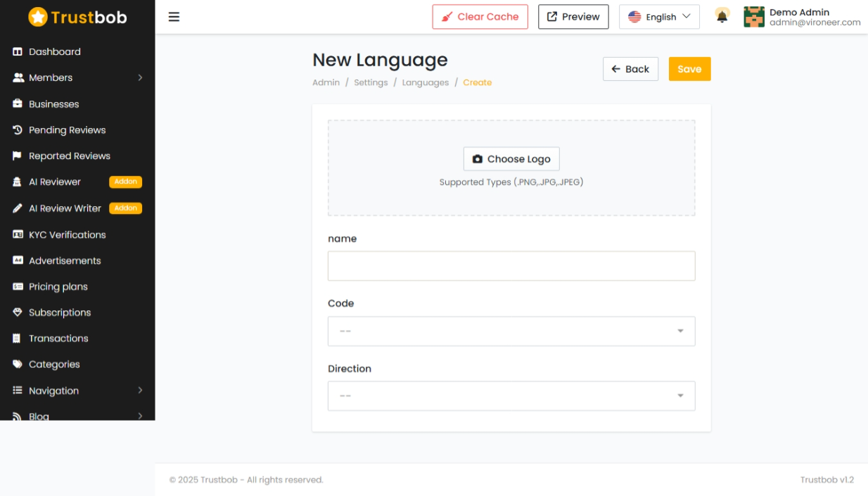Open Pricing plans menu item

tap(58, 286)
